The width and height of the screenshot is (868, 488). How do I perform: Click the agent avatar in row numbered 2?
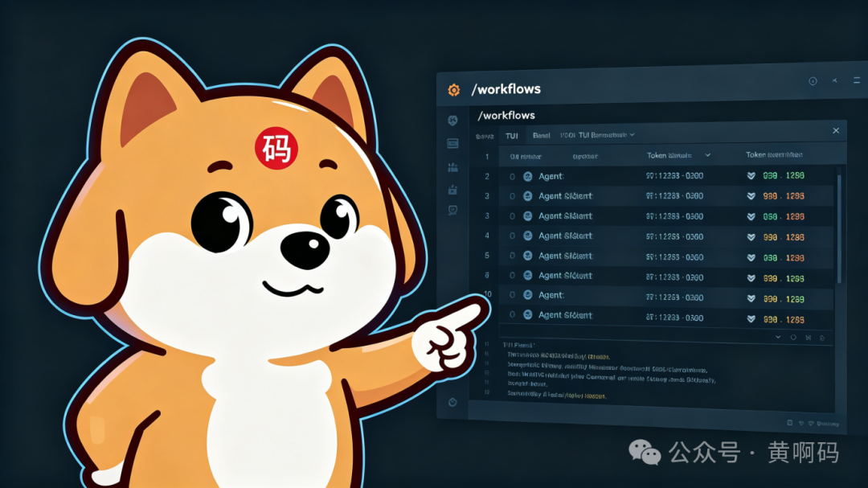[x=527, y=176]
